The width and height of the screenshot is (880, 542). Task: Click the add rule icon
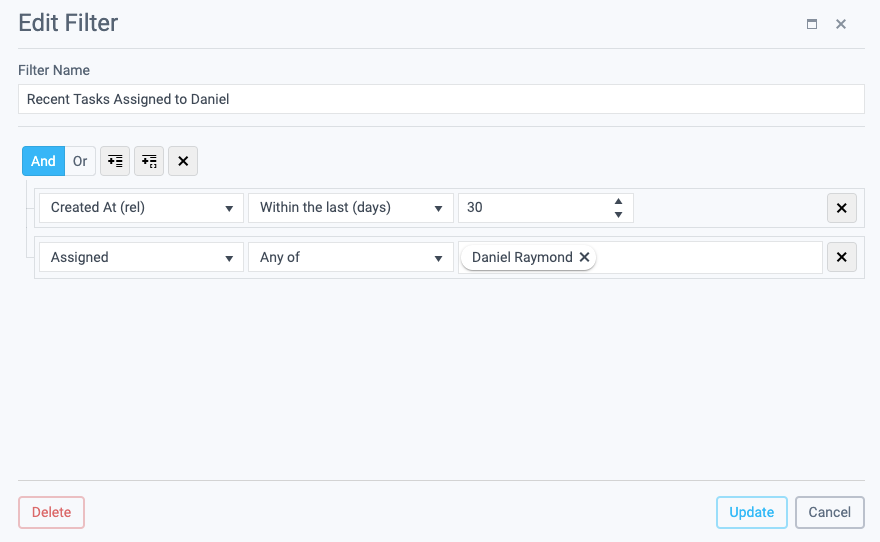[x=115, y=161]
